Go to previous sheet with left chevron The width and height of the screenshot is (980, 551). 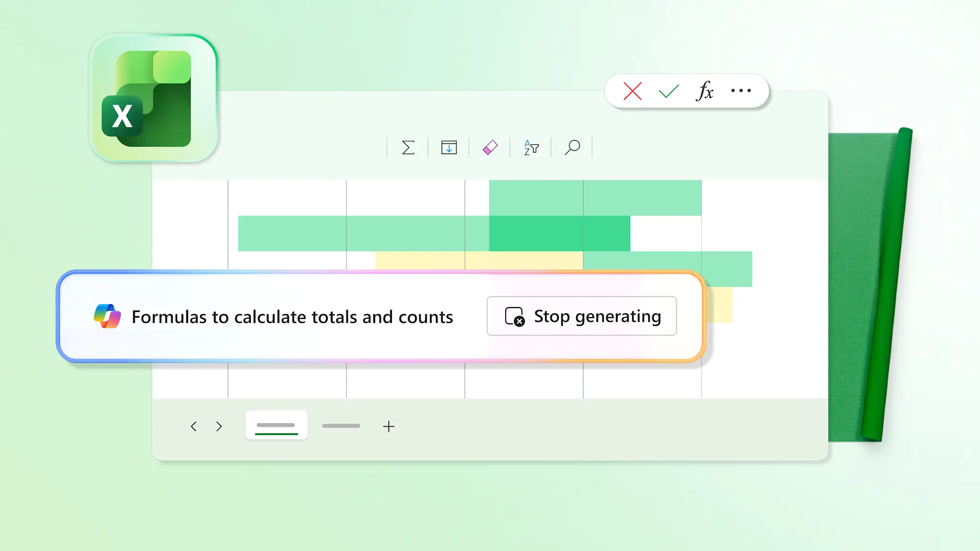pyautogui.click(x=194, y=426)
